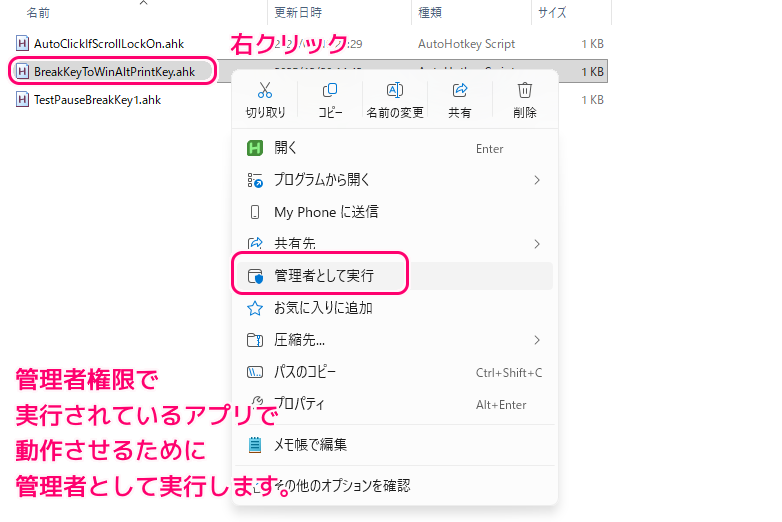
Task: Select BreakKeyToWinAltPrintKey.ahk file name
Action: point(114,72)
